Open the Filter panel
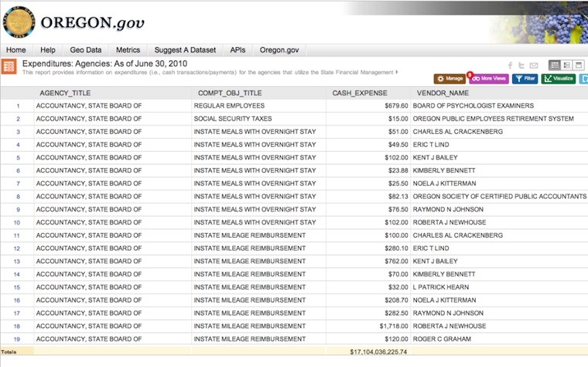 pyautogui.click(x=525, y=78)
